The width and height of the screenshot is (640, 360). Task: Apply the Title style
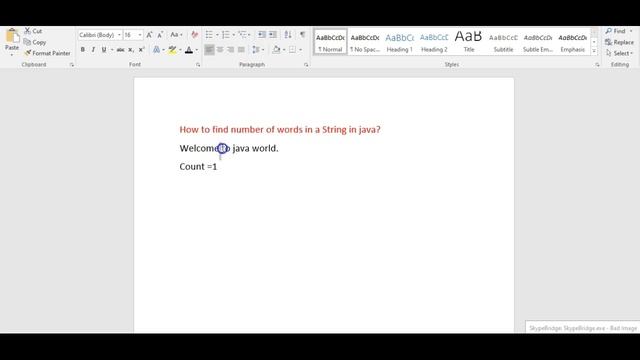pos(469,42)
